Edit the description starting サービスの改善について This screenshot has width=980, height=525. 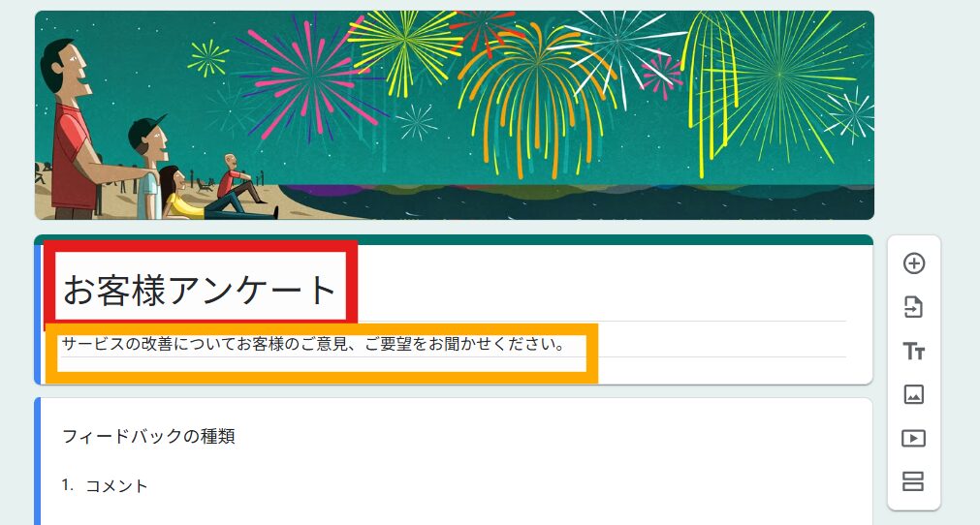(313, 344)
